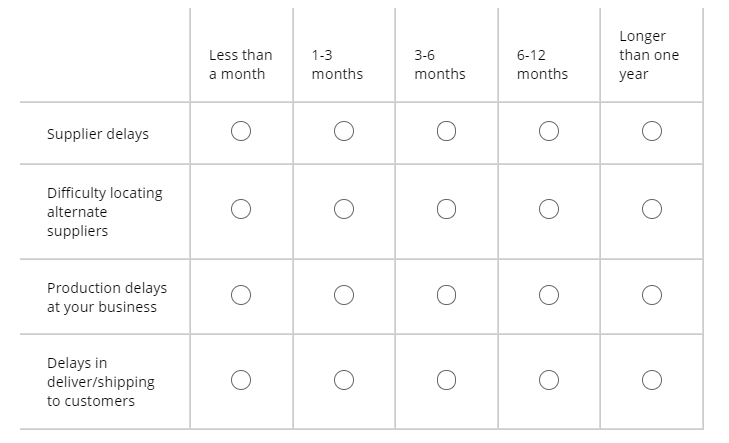Select 6-12 months for Difficulty locating alternate suppliers
Image resolution: width=729 pixels, height=443 pixels.
pyautogui.click(x=549, y=209)
